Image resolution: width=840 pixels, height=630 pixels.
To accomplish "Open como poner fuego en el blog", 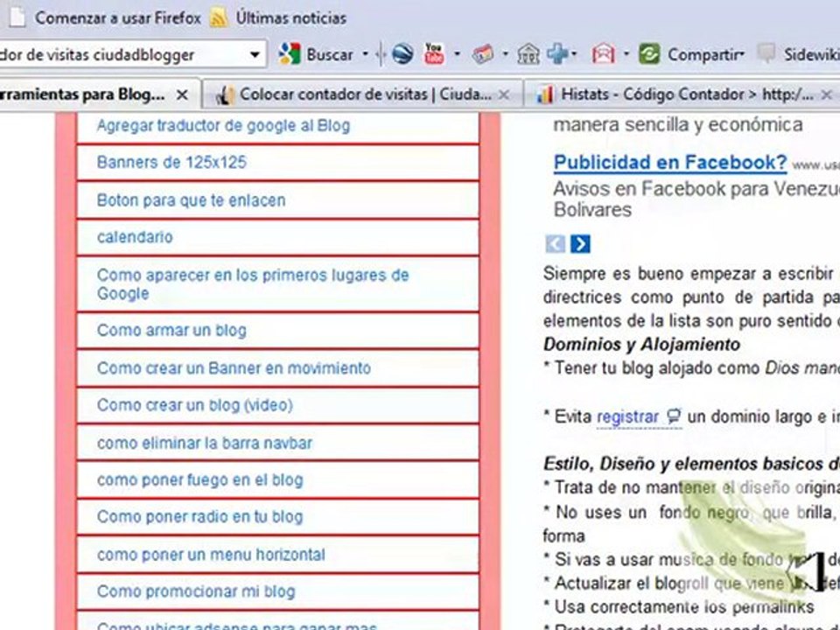I will tap(199, 480).
